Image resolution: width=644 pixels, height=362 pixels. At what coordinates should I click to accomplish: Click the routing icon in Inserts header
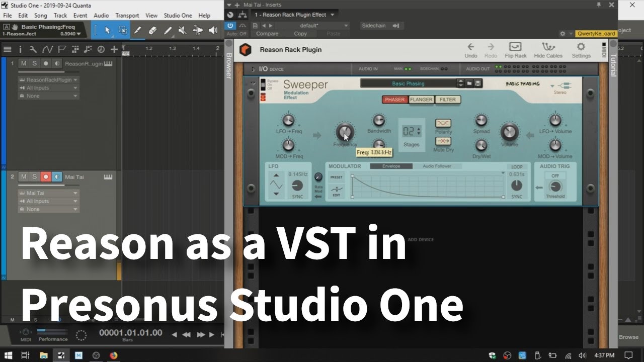[x=243, y=15]
